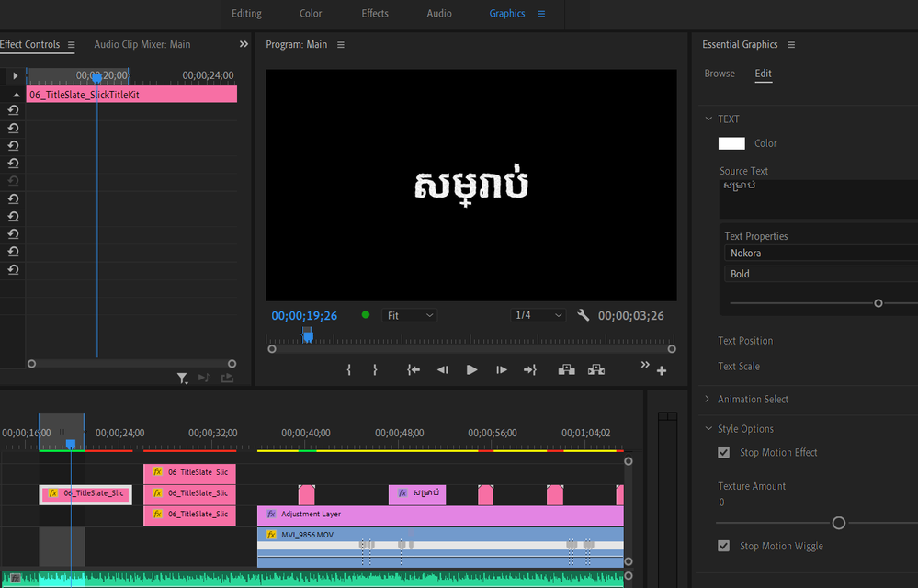The height and width of the screenshot is (588, 918).
Task: Select the Graphics workspace tab
Action: click(x=507, y=14)
